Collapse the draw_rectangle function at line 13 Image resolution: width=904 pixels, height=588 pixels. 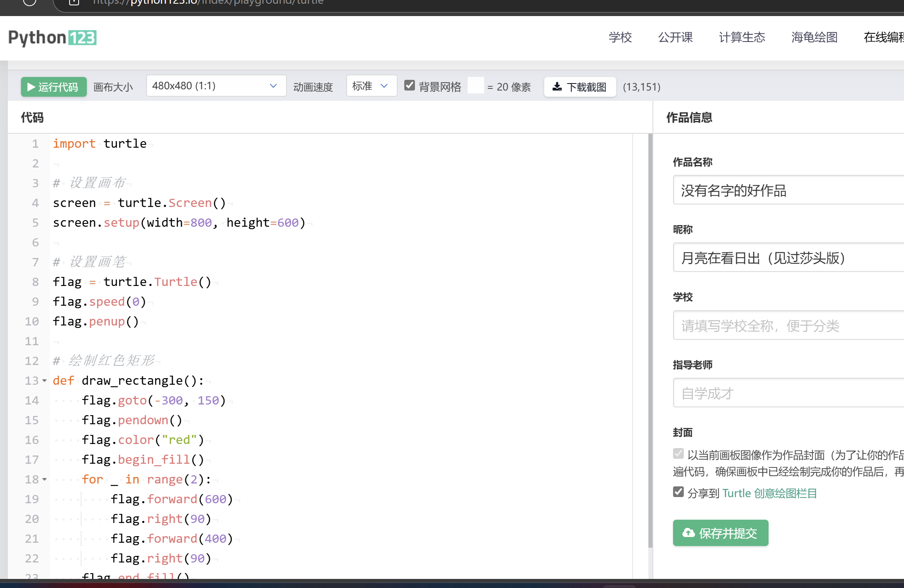[44, 381]
